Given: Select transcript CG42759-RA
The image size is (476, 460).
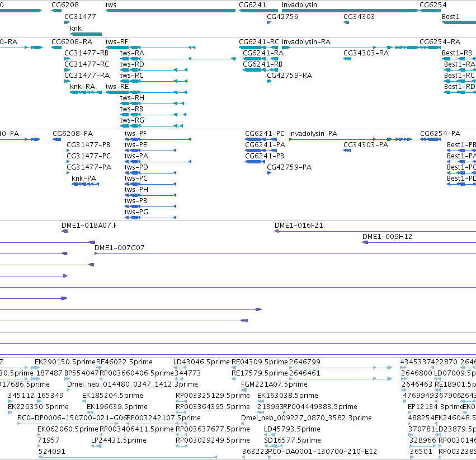Looking at the screenshot, I should (290, 76).
